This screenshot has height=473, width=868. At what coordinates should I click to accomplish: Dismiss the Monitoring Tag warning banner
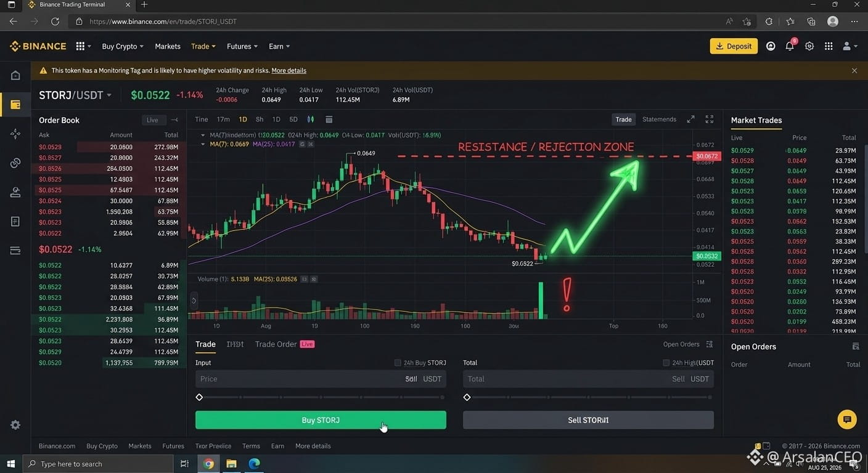coord(854,71)
